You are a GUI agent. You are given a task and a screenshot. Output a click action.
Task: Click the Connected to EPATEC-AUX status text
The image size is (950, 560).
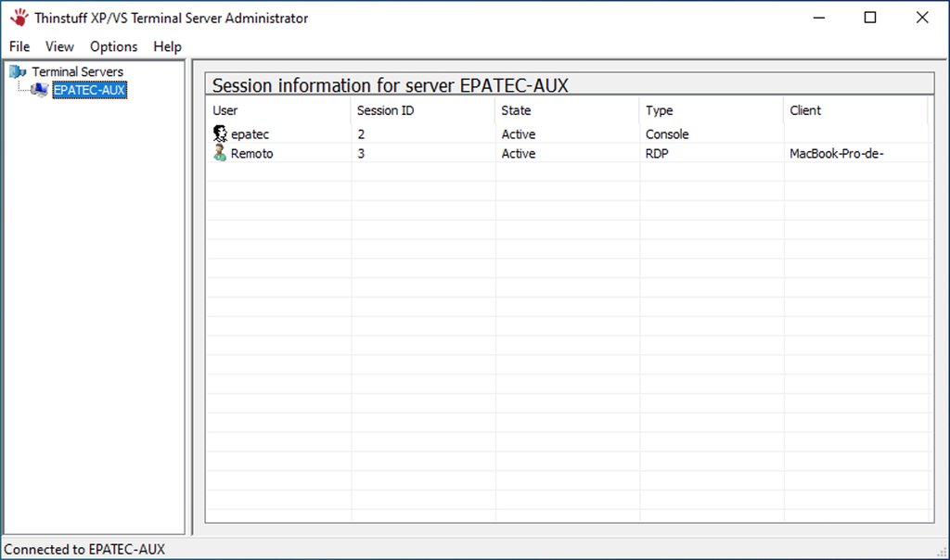click(84, 550)
